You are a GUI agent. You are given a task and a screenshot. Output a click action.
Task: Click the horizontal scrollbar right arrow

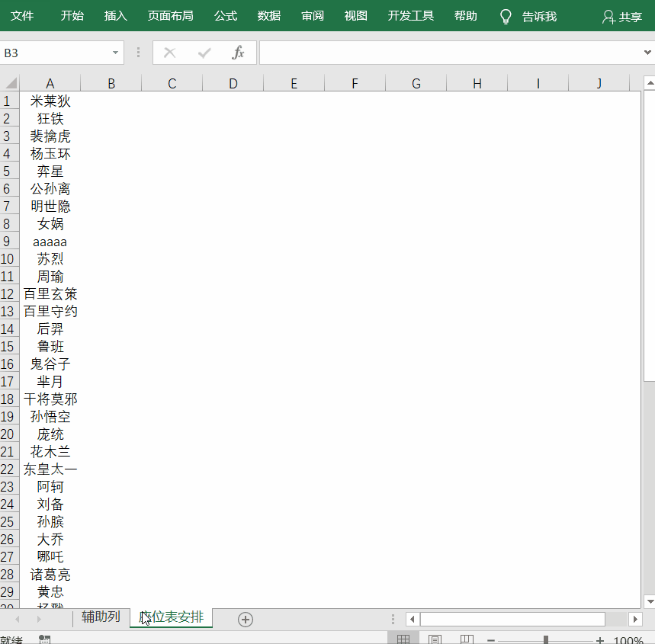tap(635, 619)
